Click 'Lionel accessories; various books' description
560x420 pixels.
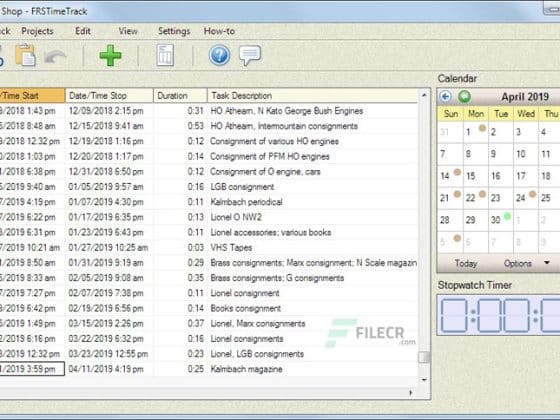271,232
